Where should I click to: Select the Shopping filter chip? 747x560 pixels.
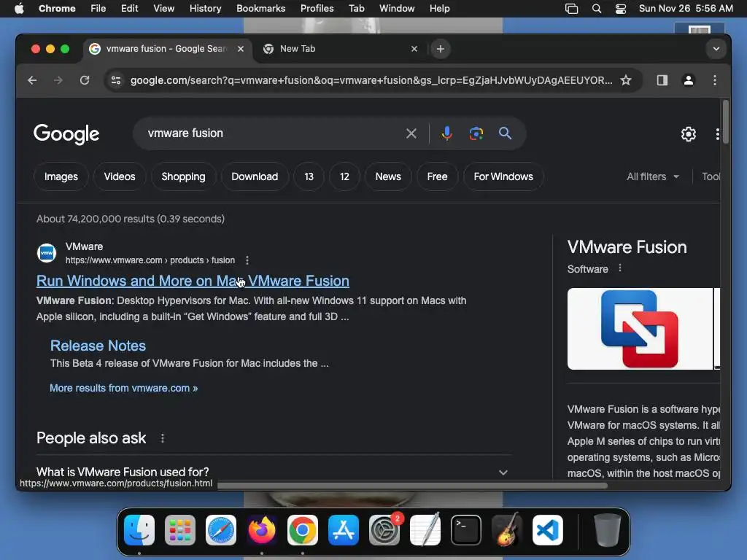click(x=183, y=176)
